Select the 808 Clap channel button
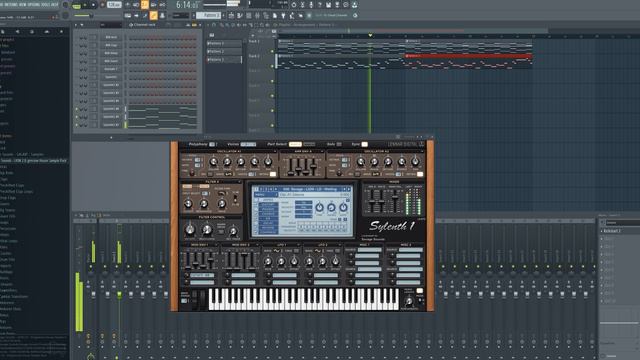 click(111, 45)
